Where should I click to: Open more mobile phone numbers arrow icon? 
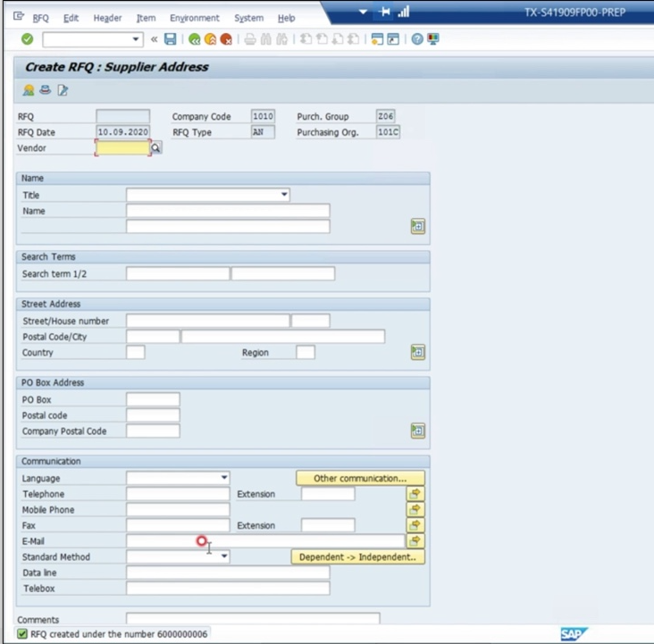point(415,510)
